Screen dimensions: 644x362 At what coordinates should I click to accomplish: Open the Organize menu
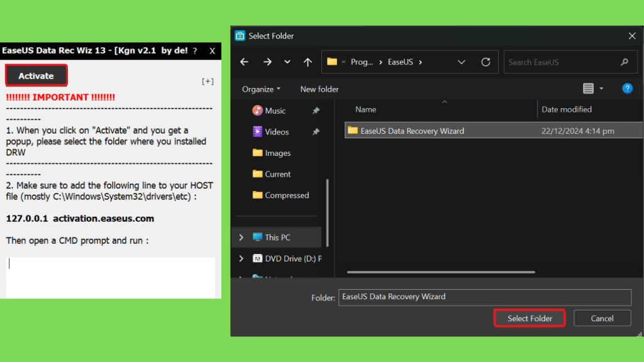261,89
